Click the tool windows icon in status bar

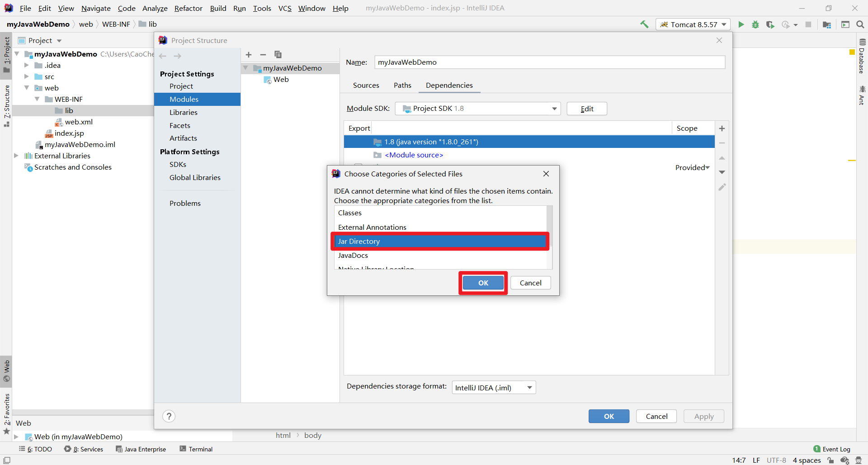coord(6,460)
